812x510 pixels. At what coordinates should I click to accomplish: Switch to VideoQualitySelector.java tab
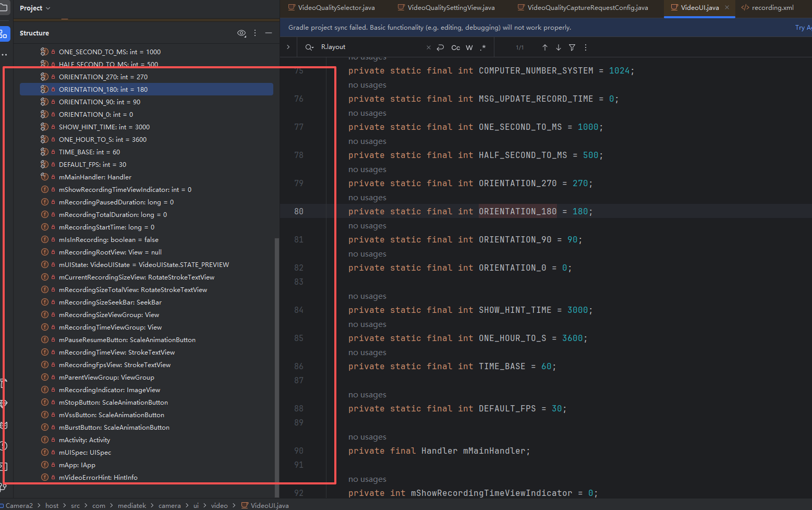(332, 7)
